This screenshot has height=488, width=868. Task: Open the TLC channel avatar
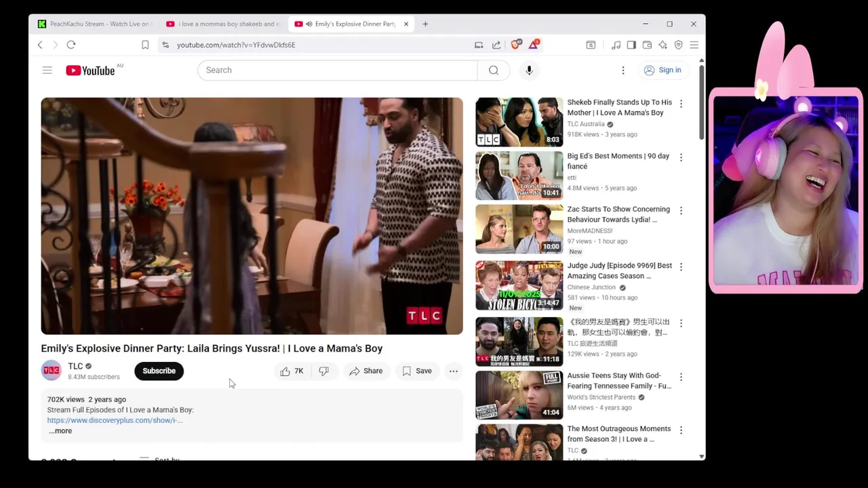pos(52,371)
